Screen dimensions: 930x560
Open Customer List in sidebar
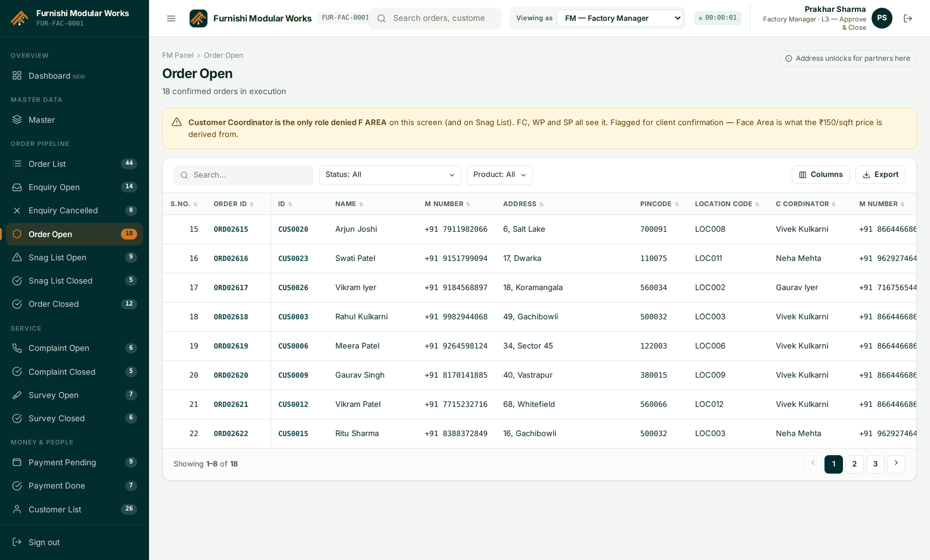point(75,509)
